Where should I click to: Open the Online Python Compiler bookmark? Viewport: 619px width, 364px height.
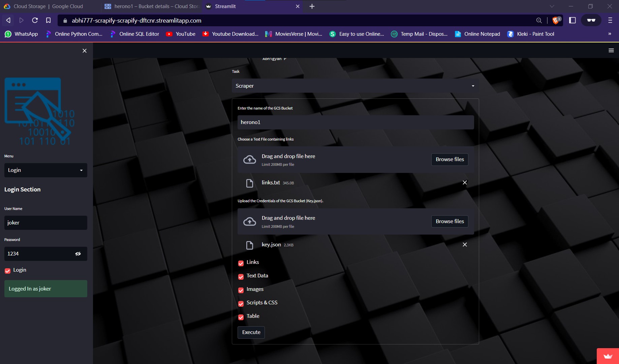click(x=74, y=34)
